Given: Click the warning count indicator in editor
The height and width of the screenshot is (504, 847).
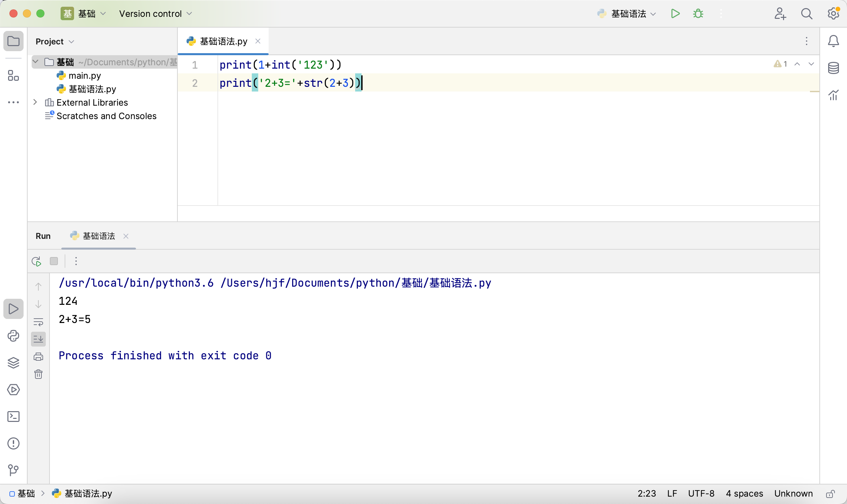Looking at the screenshot, I should click(780, 64).
